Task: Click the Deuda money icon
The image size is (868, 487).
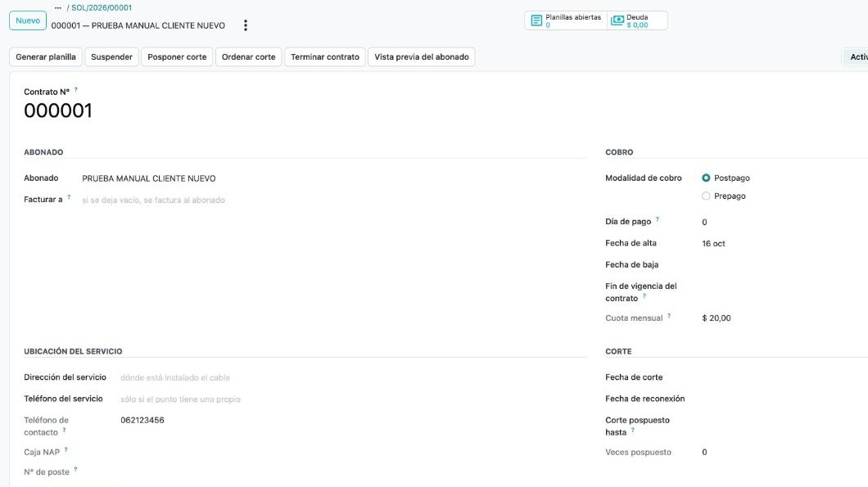Action: (x=617, y=20)
